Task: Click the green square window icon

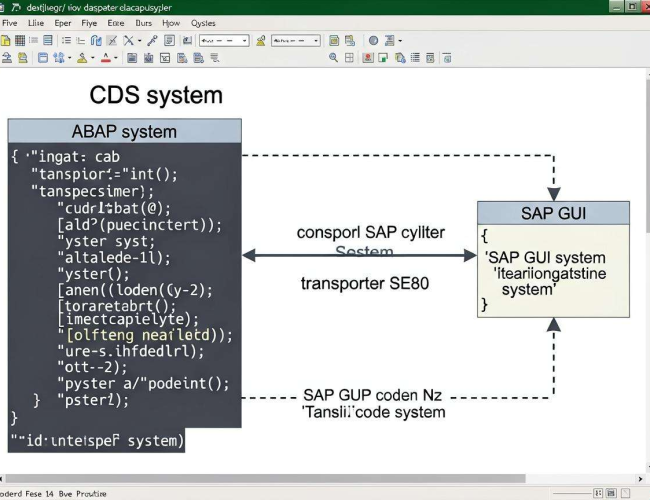Action: tap(383, 58)
